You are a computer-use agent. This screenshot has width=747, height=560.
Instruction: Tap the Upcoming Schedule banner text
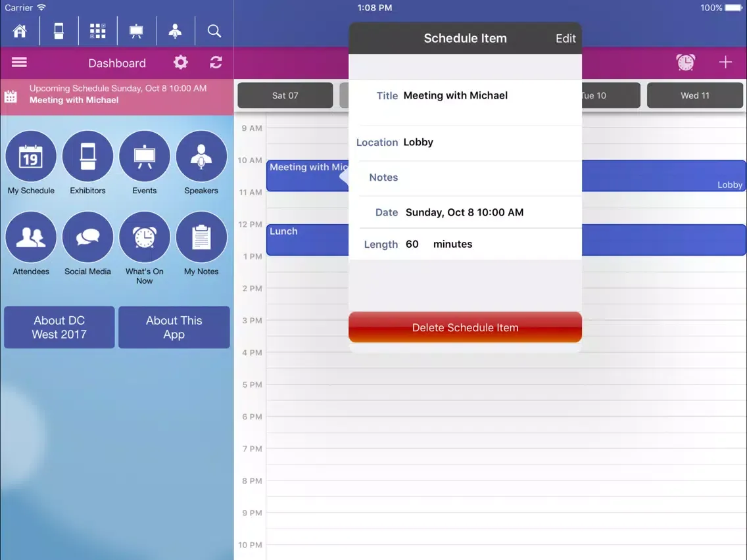[x=118, y=94]
